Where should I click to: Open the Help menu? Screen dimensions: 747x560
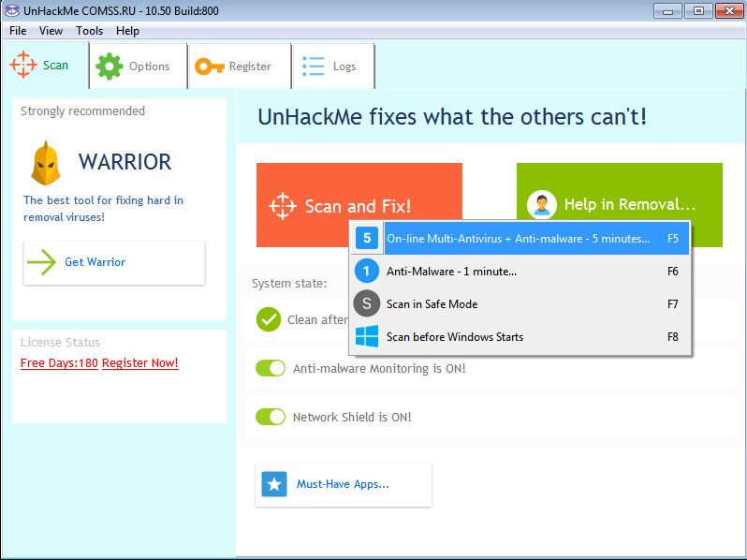point(127,31)
